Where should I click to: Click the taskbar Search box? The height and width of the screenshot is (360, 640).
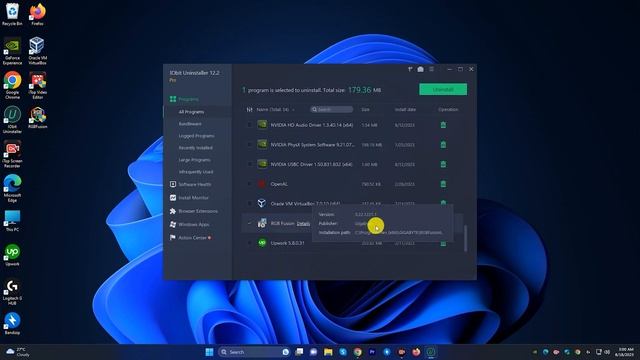pos(254,352)
